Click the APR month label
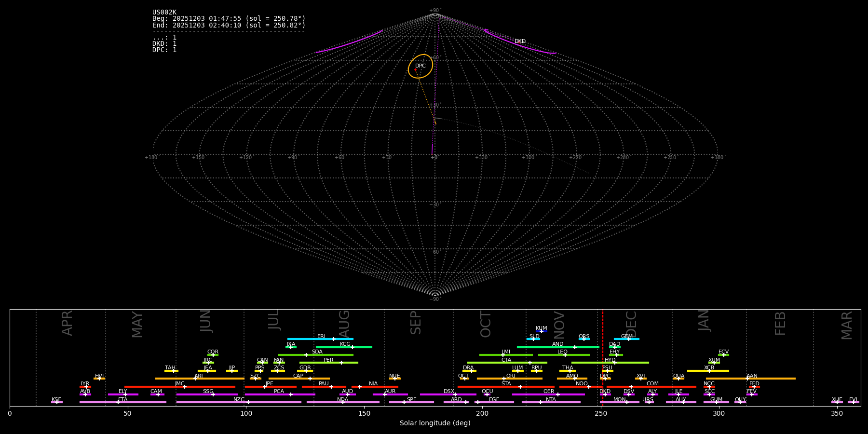This screenshot has height=434, width=868. click(x=67, y=323)
